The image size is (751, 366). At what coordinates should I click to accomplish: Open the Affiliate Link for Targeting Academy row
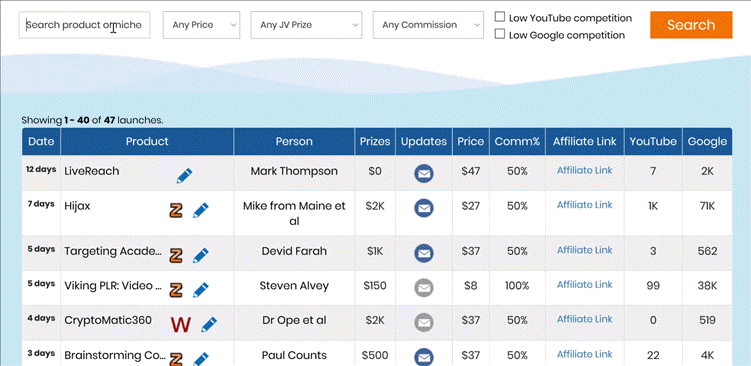584,250
